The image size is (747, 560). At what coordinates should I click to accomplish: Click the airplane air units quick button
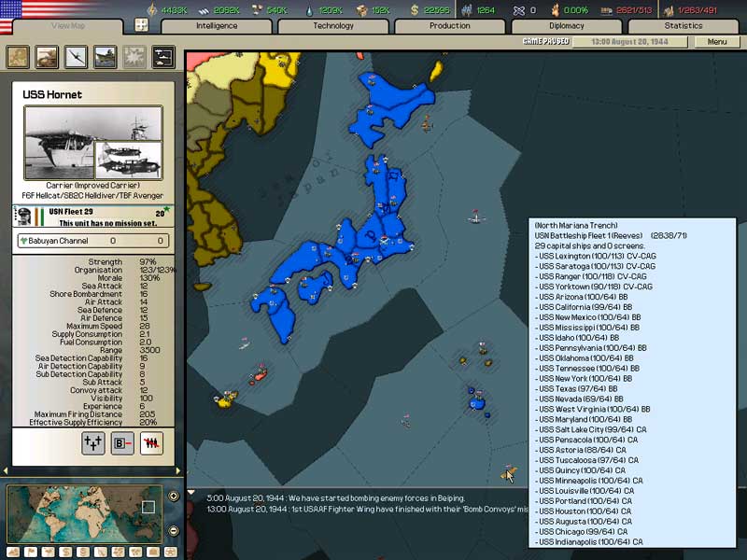(x=76, y=57)
